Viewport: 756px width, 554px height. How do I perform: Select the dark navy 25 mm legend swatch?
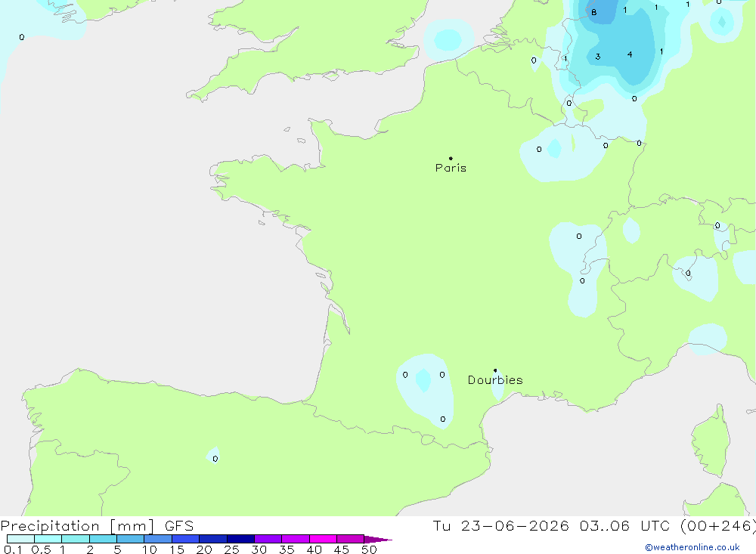(240, 539)
